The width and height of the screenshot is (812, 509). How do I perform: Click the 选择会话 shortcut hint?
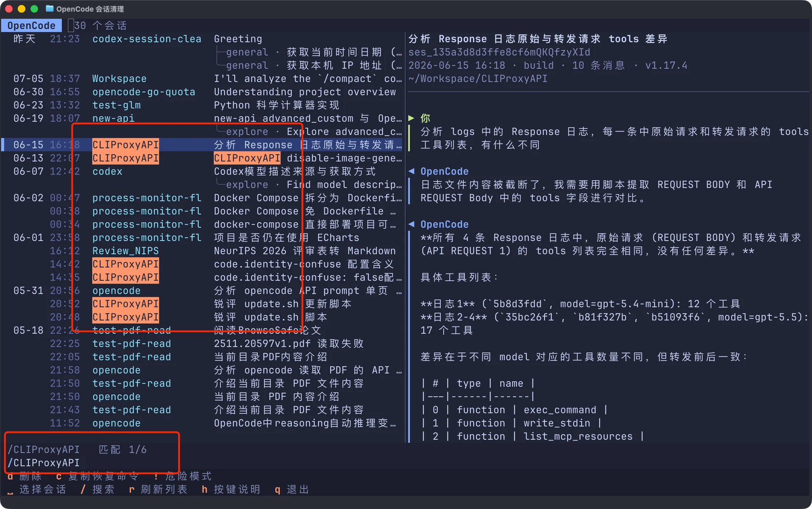click(x=37, y=490)
